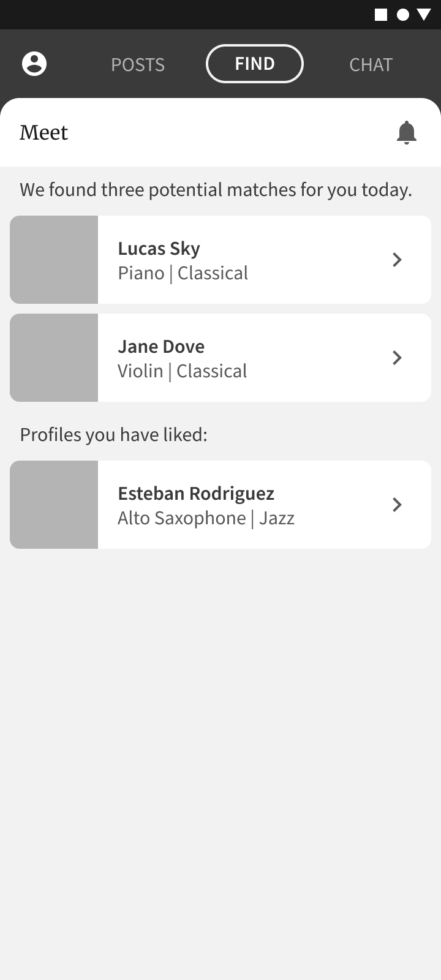Click Lucas Sky's profile photo placeholder
Viewport: 441px width, 980px height.
pyautogui.click(x=54, y=260)
